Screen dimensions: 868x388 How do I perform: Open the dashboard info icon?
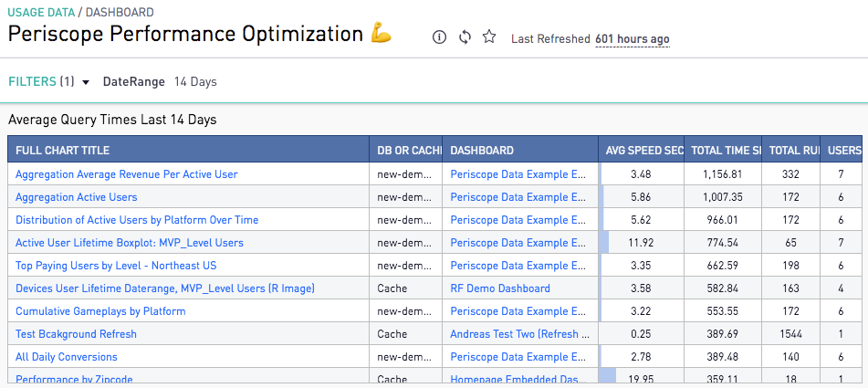click(439, 37)
